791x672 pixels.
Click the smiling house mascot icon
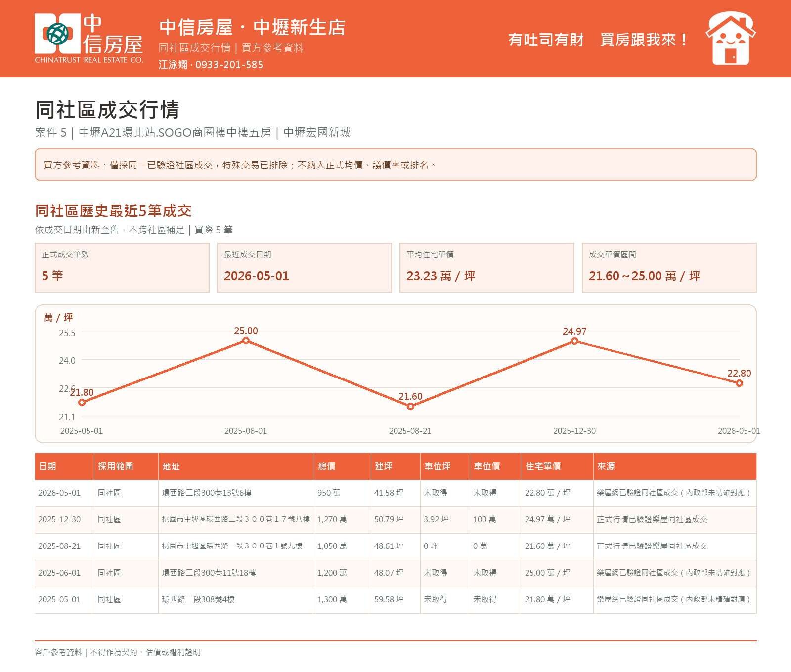731,39
